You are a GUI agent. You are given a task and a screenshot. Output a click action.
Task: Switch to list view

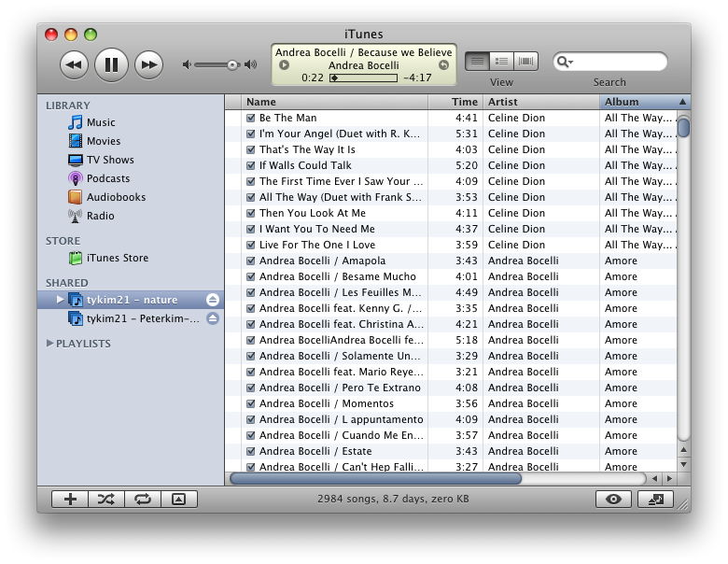coord(477,62)
